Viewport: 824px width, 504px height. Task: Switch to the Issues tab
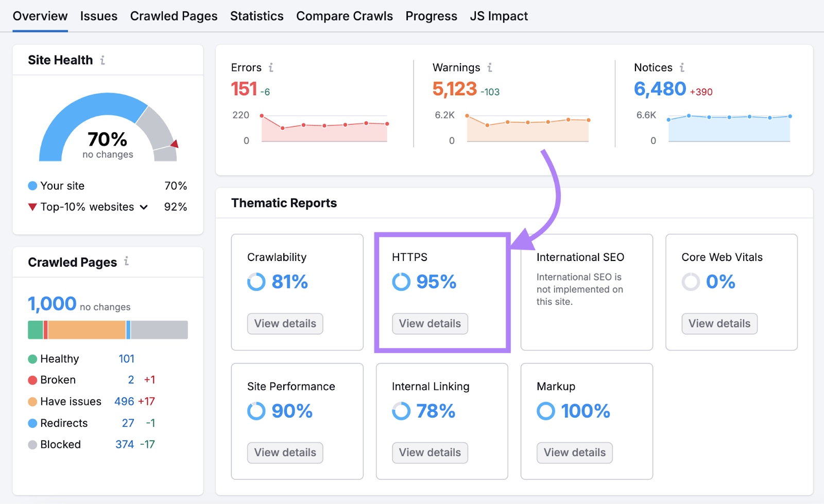(x=99, y=16)
